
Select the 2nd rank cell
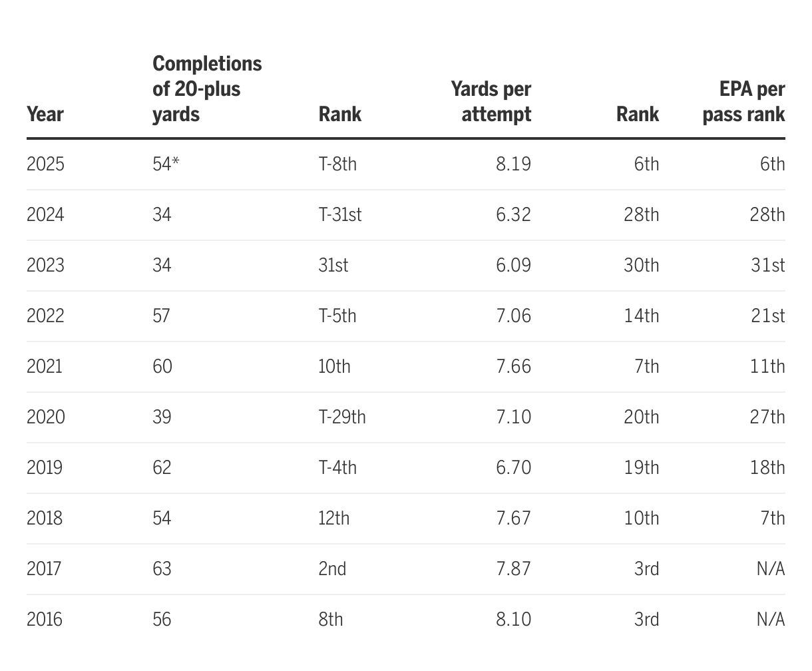332,568
